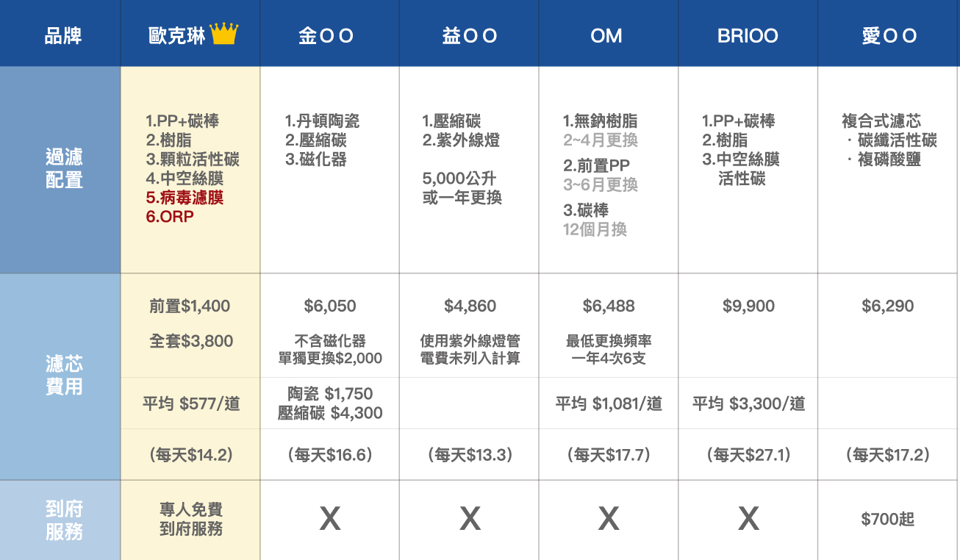
Task: Click the 過濾配置 row label
Action: tap(64, 168)
